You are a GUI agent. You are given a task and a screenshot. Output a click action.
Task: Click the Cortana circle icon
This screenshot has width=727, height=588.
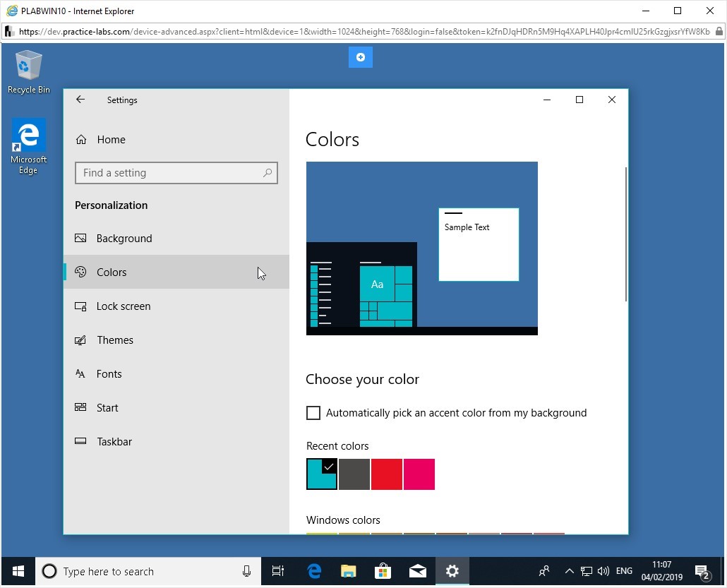(x=49, y=571)
